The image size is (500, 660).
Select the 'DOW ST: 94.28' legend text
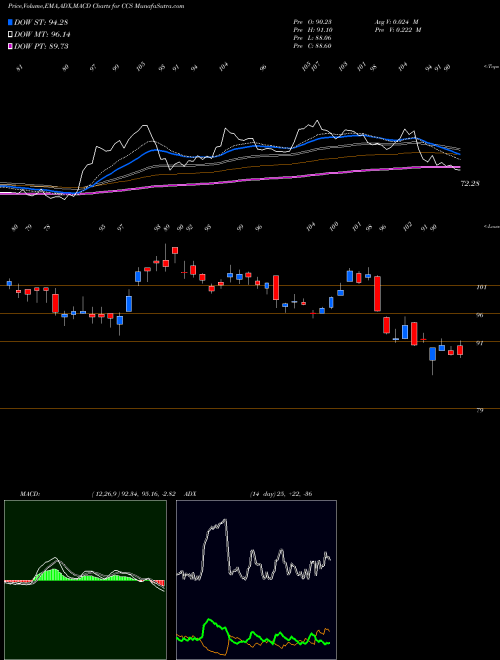coord(41,22)
